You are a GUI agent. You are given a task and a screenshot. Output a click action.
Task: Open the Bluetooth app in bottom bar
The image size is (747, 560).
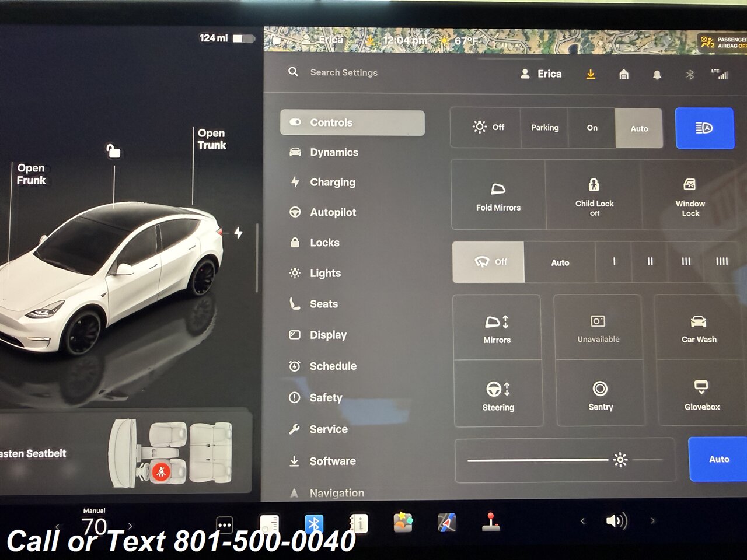pos(314,523)
